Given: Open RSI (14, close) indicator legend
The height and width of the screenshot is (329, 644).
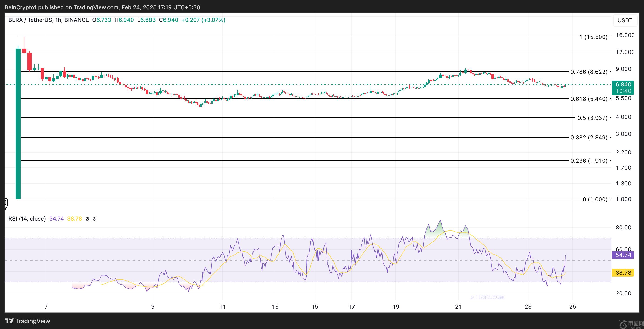Looking at the screenshot, I should pos(27,219).
